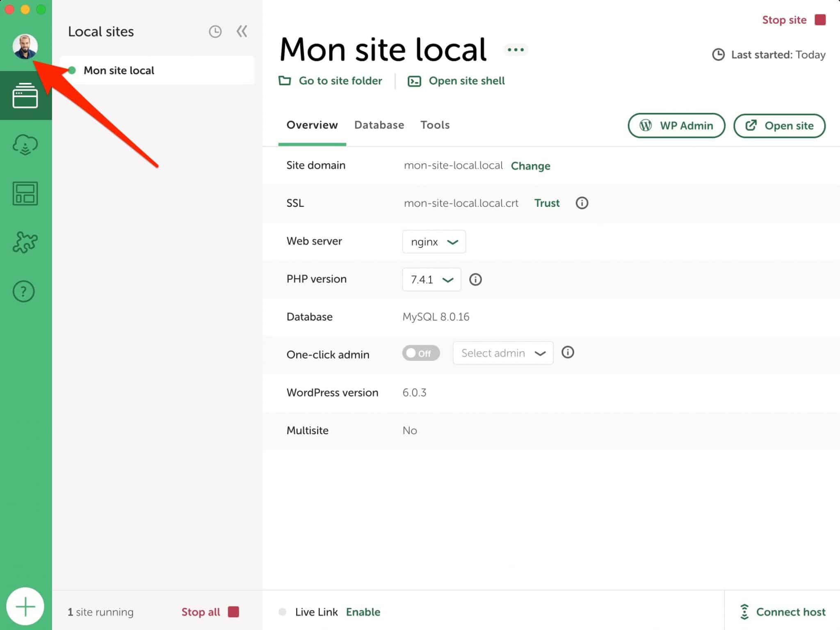Switch to the Overview tab
840x630 pixels.
tap(312, 125)
